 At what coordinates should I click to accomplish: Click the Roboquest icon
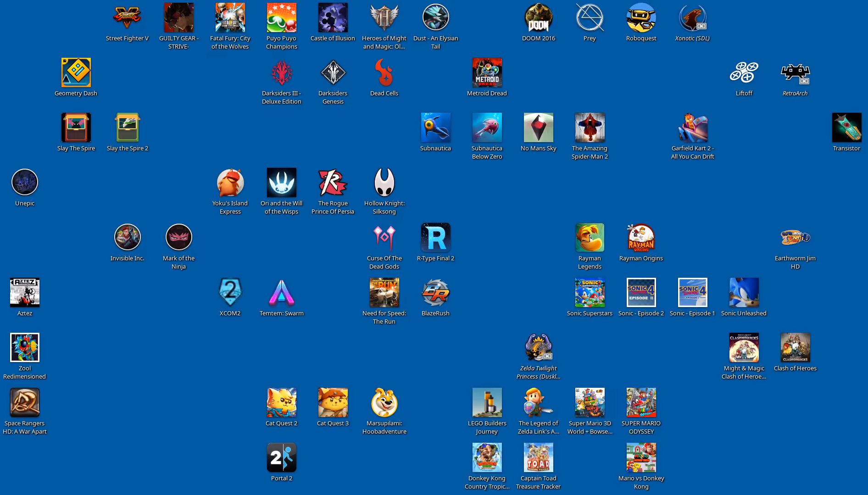641,17
